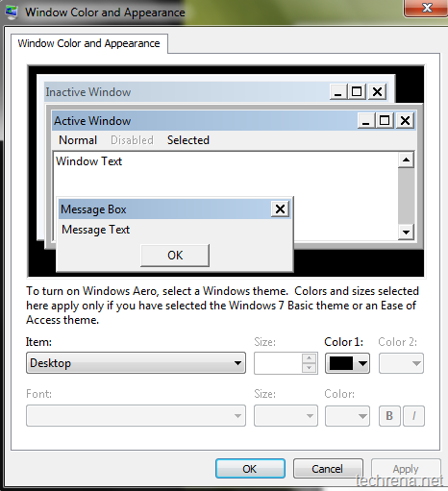This screenshot has width=448, height=491.
Task: Increase item size with up spinner arrow
Action: point(310,358)
